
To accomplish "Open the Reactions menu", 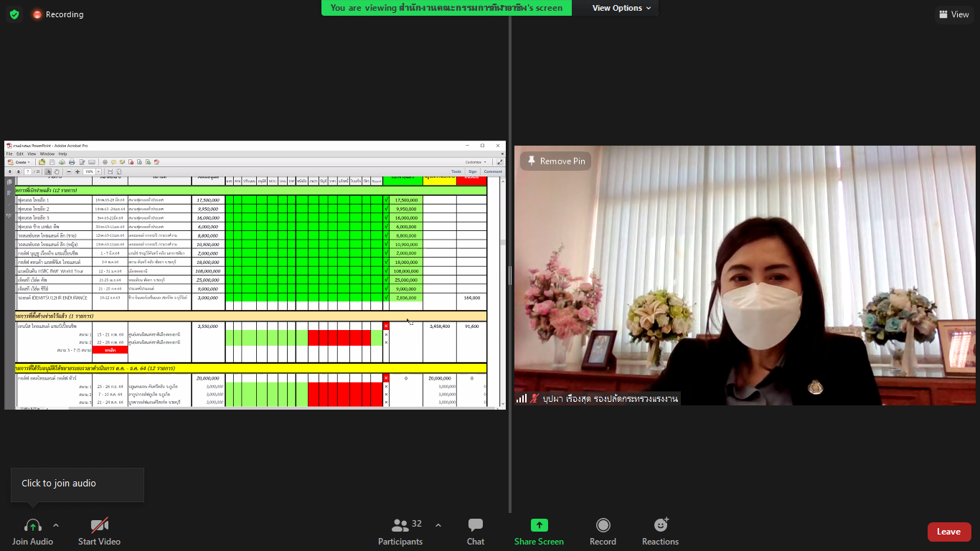I will [660, 526].
